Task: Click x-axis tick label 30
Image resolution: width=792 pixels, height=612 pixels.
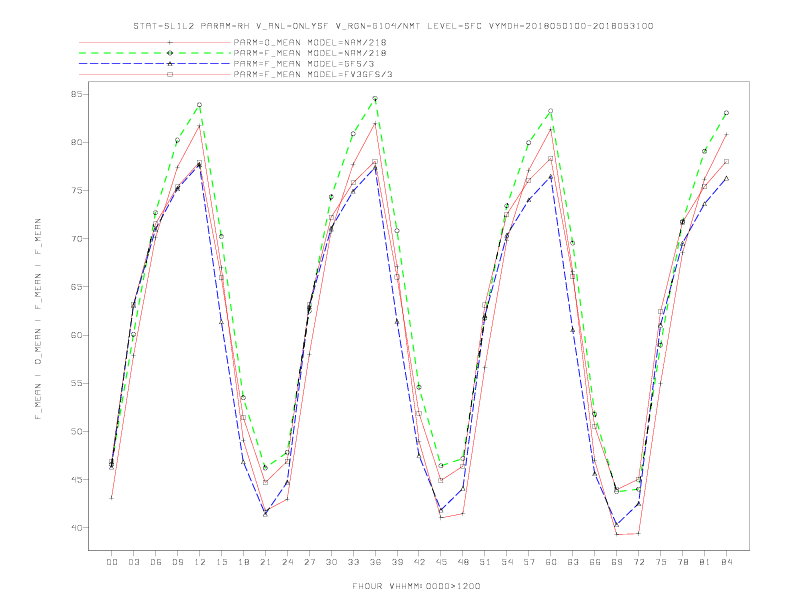Action: coord(331,562)
